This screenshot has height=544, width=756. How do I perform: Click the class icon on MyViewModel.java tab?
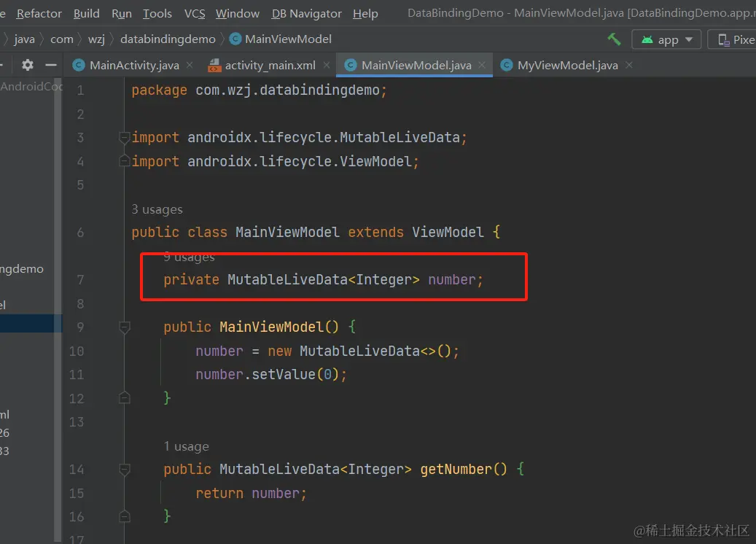point(506,65)
